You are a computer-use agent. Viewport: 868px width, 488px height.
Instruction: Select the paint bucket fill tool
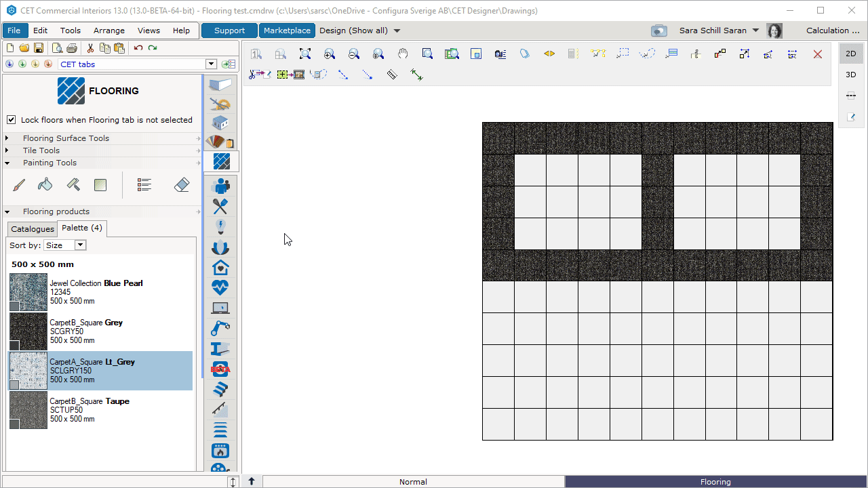tap(45, 184)
